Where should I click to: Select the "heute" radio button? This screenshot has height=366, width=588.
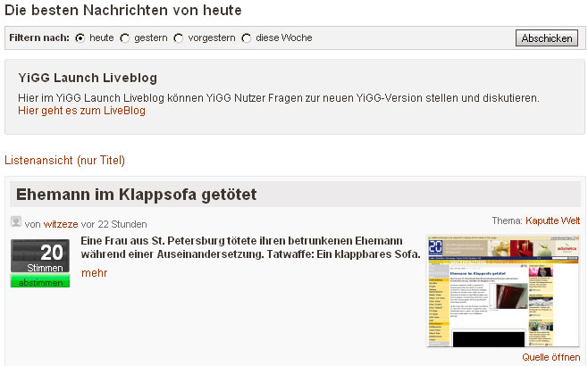[80, 38]
